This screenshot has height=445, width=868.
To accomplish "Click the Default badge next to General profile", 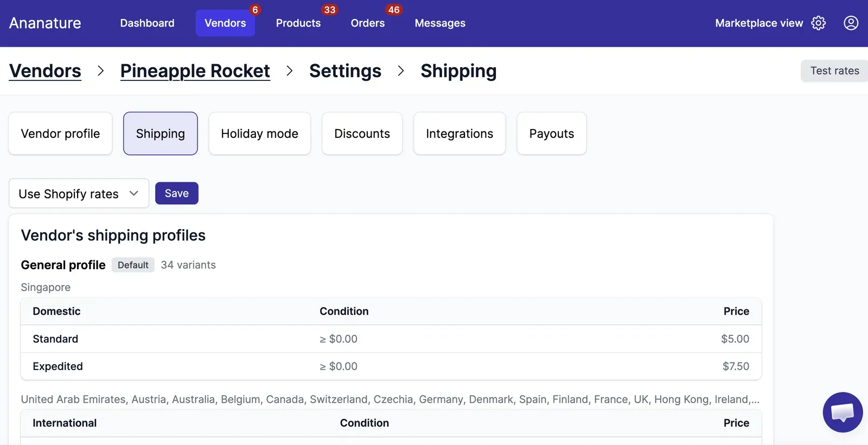I will click(x=133, y=265).
